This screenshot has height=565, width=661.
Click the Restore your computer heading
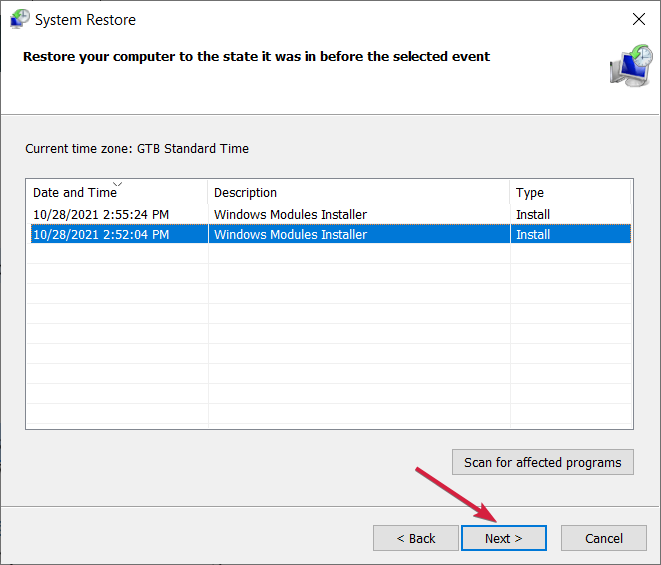256,56
